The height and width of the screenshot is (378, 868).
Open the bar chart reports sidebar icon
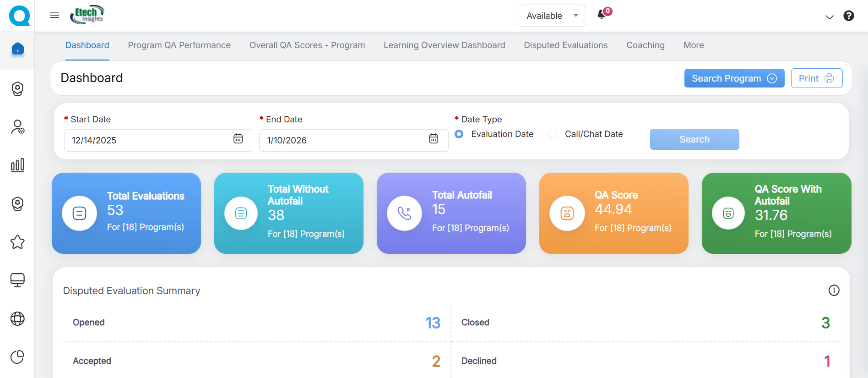[17, 165]
